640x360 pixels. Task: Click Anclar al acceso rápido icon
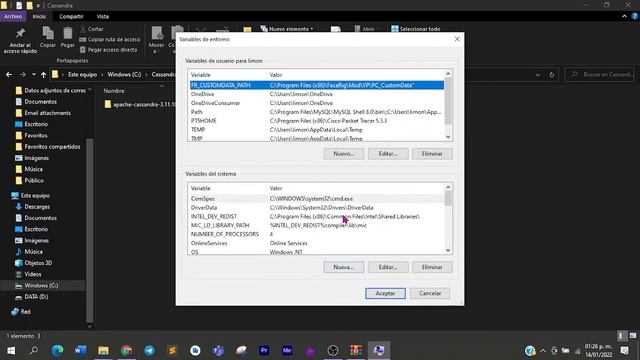pyautogui.click(x=20, y=40)
